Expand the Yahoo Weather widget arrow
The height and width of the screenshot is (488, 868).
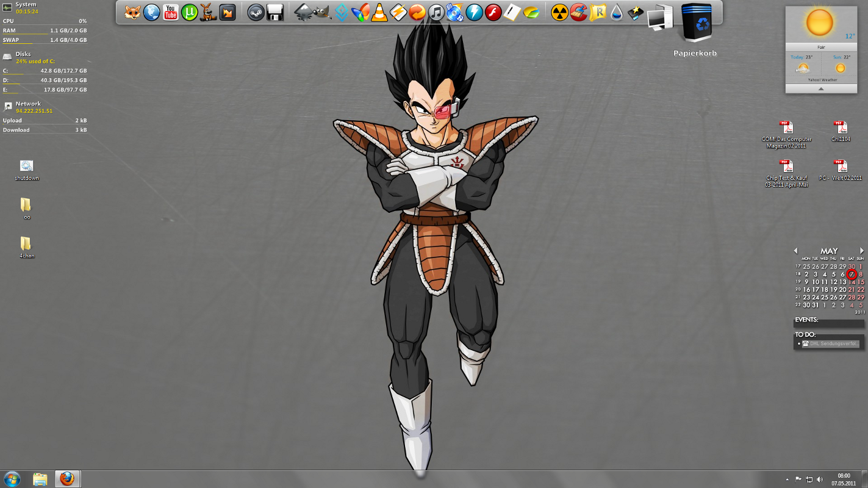coord(820,89)
